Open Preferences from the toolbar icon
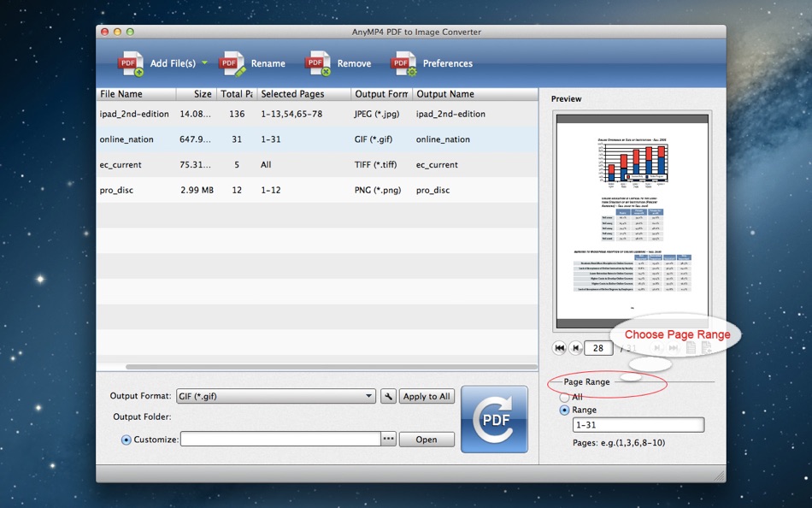The width and height of the screenshot is (812, 508). click(x=404, y=64)
